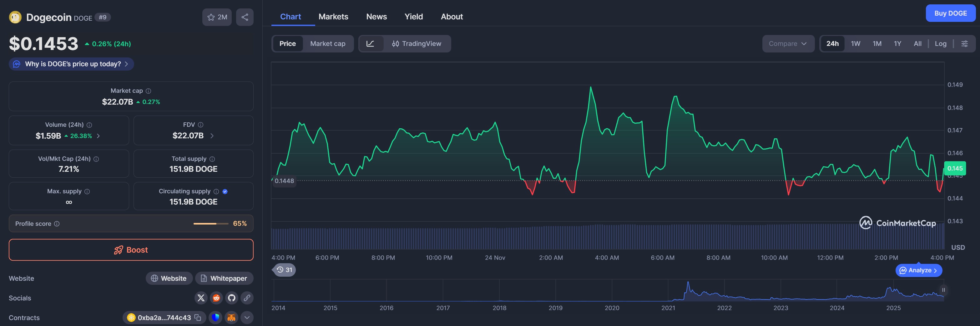980x326 pixels.
Task: Open the News tab
Action: click(x=376, y=17)
